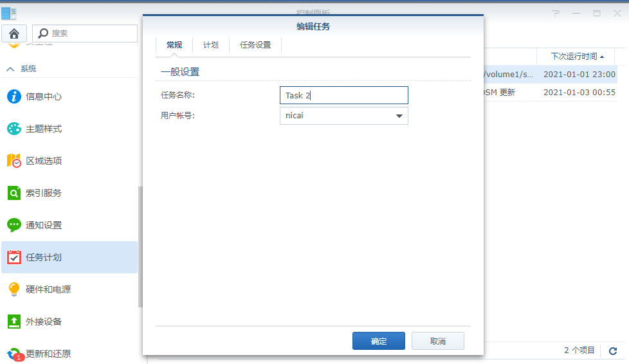This screenshot has width=629, height=364.
Task: Click the 2 个项目 count text
Action: (x=579, y=350)
